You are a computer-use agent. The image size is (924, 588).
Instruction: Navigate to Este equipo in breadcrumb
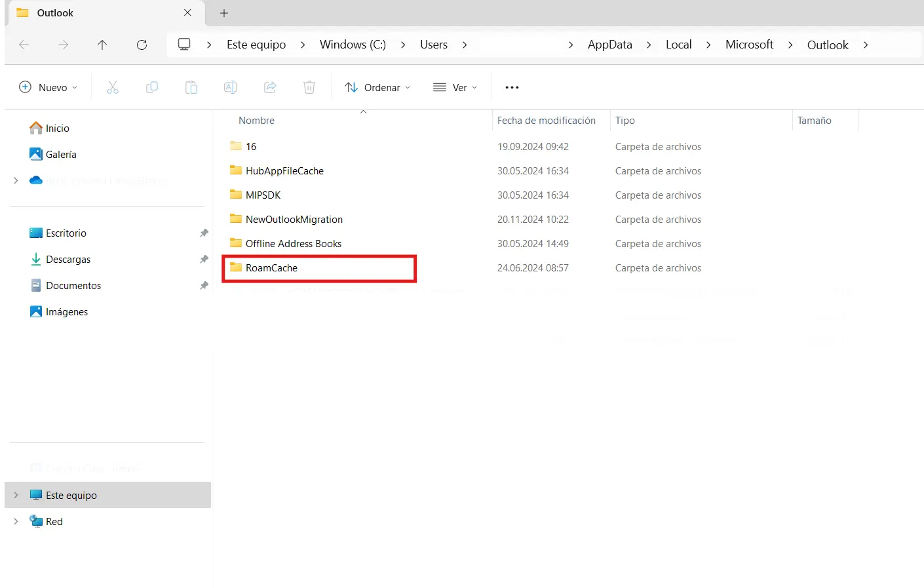(x=256, y=45)
